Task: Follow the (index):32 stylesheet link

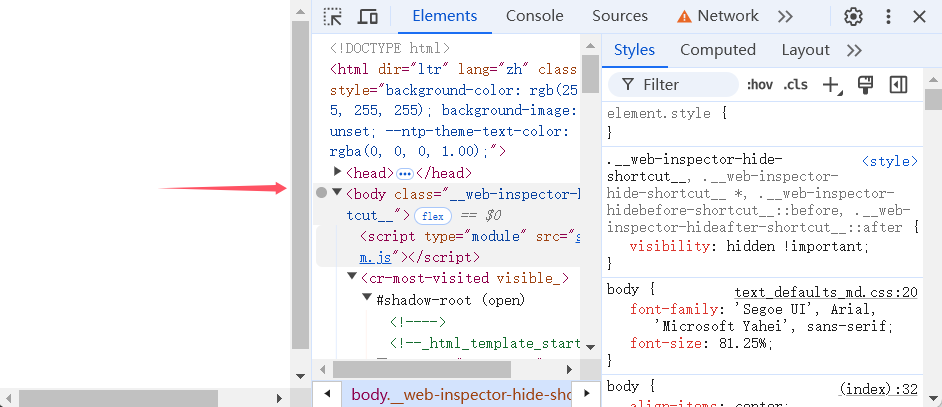Action: click(878, 388)
